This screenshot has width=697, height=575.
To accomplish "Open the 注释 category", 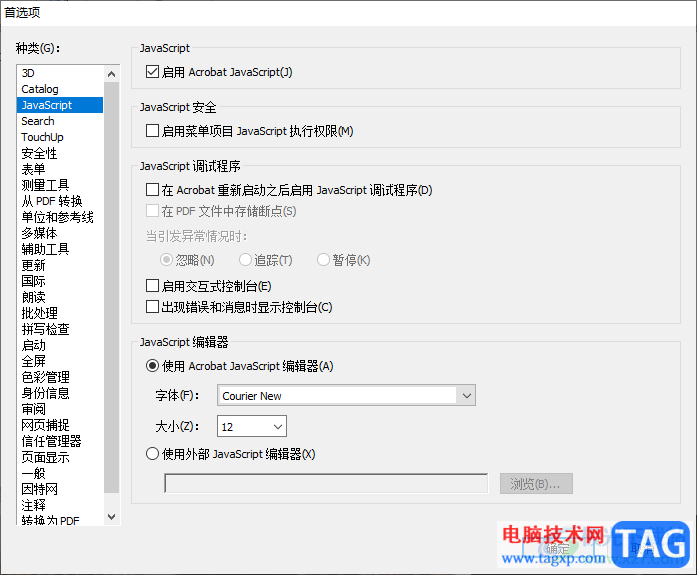I will [x=60, y=505].
